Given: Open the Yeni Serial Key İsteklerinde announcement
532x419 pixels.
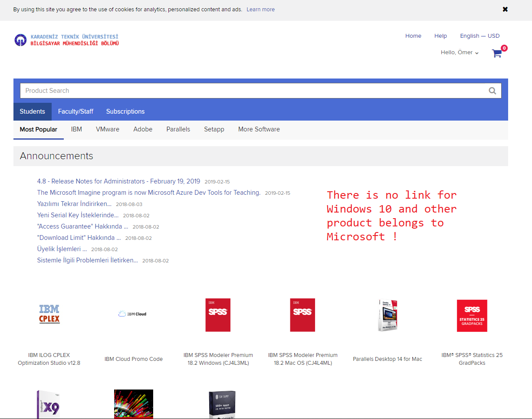Looking at the screenshot, I should click(78, 215).
